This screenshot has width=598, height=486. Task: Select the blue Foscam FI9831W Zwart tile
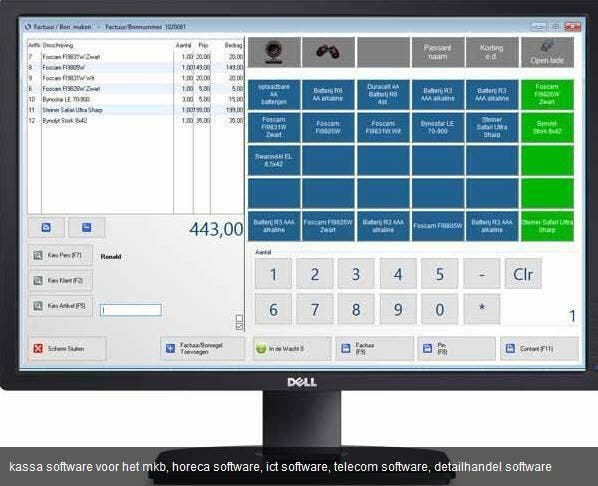(x=274, y=127)
